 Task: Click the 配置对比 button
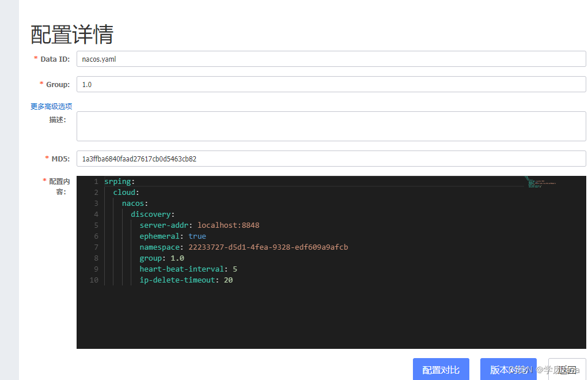[x=441, y=370]
